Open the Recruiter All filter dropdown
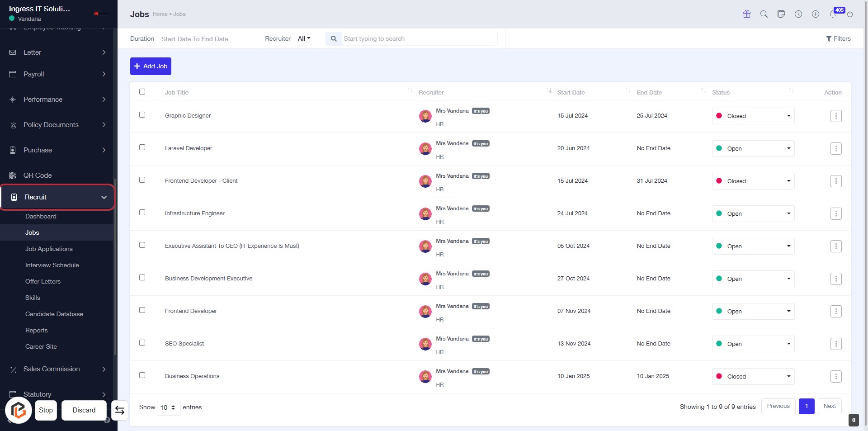 click(x=304, y=39)
